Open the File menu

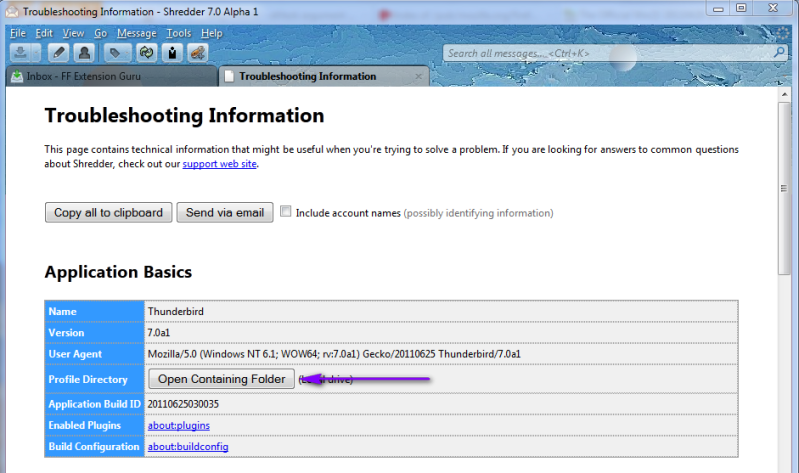point(18,33)
